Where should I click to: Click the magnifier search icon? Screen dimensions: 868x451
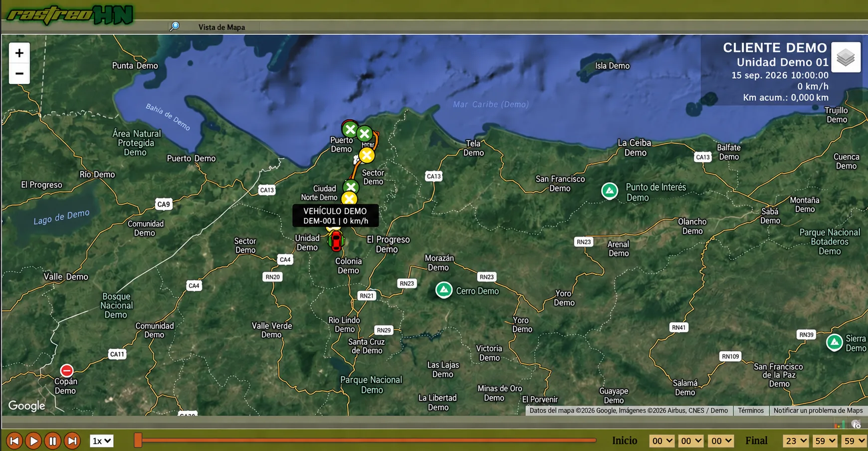(x=175, y=26)
